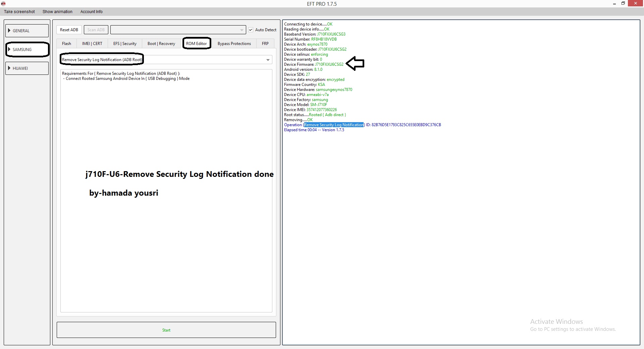Click the Android version 8.1.0 line
Screen dimensions: 644x349
pyautogui.click(x=303, y=69)
